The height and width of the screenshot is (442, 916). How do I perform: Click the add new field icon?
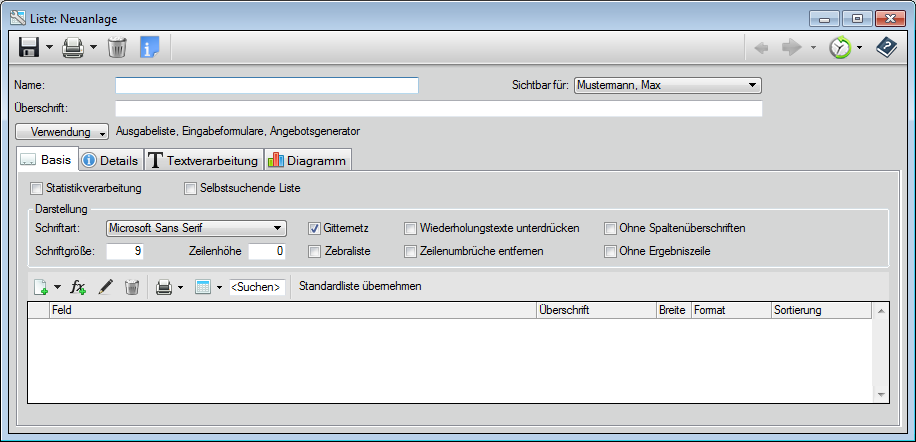click(41, 287)
